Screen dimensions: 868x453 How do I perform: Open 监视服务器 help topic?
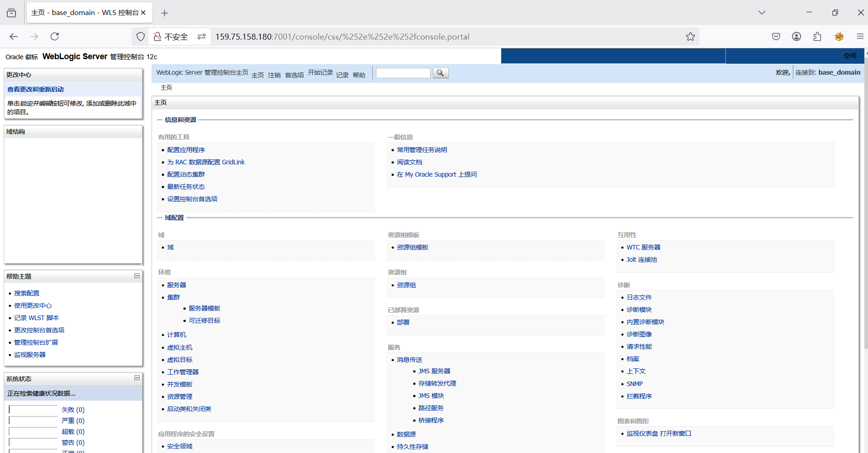tap(30, 355)
